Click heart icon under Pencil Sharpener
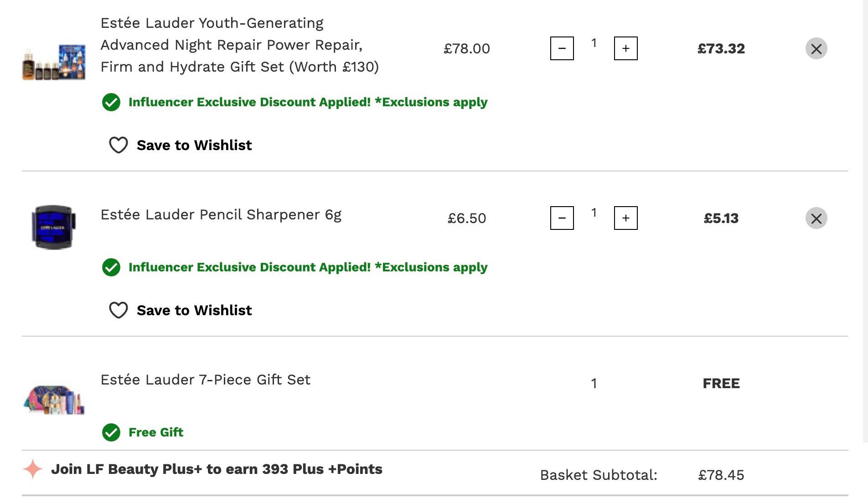The image size is (868, 499). click(x=119, y=310)
